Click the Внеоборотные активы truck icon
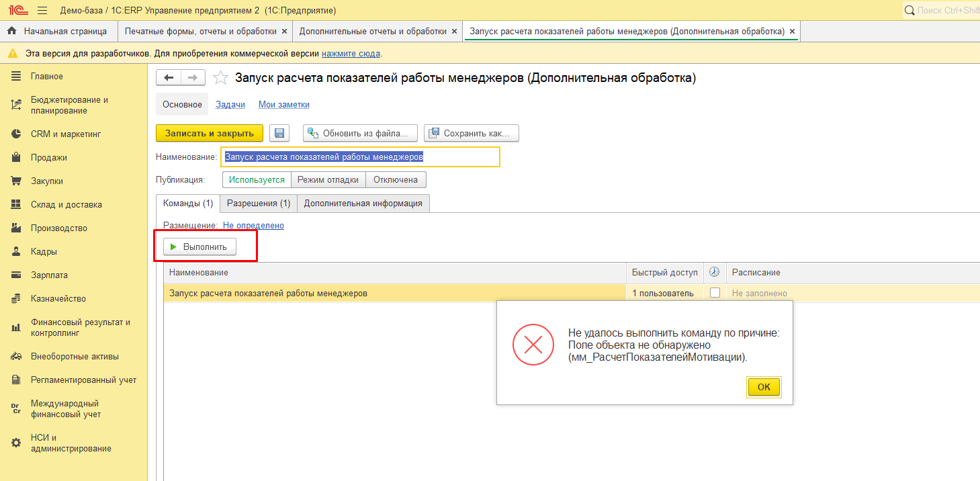 pyautogui.click(x=16, y=356)
